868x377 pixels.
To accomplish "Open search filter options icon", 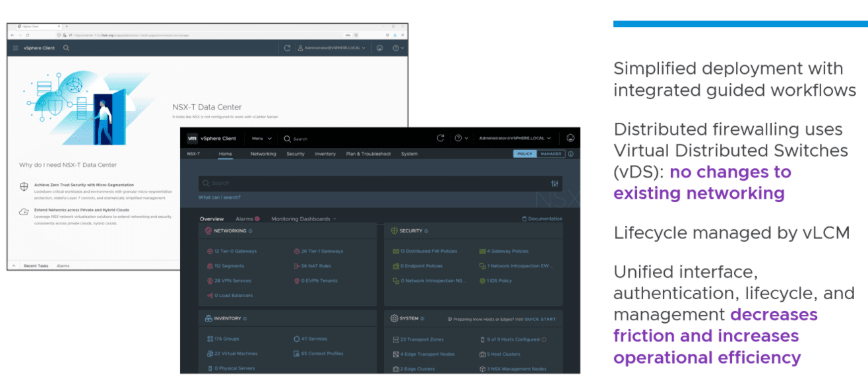I will (x=555, y=184).
